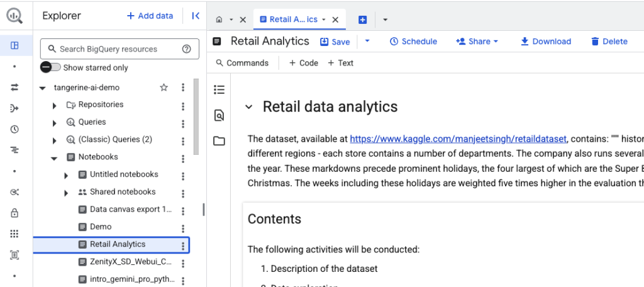Open more options for Untitled notebooks

point(183,176)
